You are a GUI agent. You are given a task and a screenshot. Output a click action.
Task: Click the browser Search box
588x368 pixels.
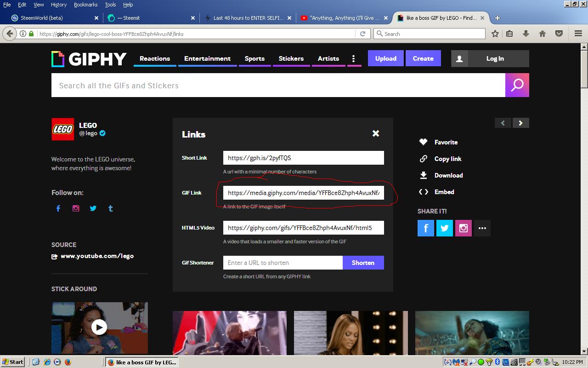(x=430, y=34)
